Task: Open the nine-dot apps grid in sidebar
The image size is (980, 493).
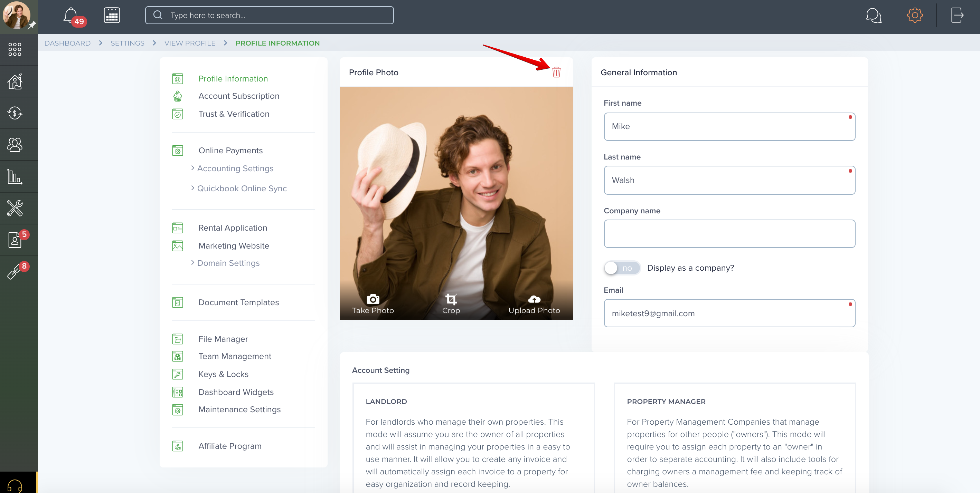Action: pyautogui.click(x=15, y=49)
